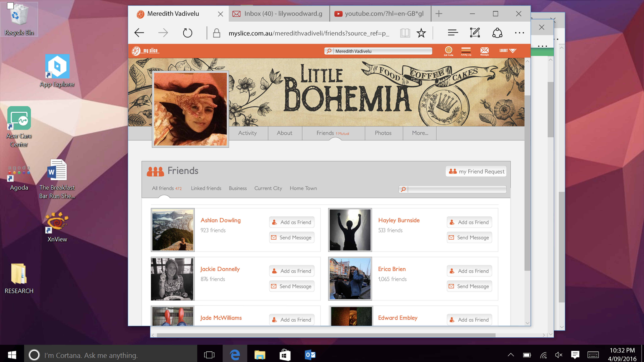Image resolution: width=644 pixels, height=362 pixels.
Task: Click the my slice logo
Action: pyautogui.click(x=145, y=51)
